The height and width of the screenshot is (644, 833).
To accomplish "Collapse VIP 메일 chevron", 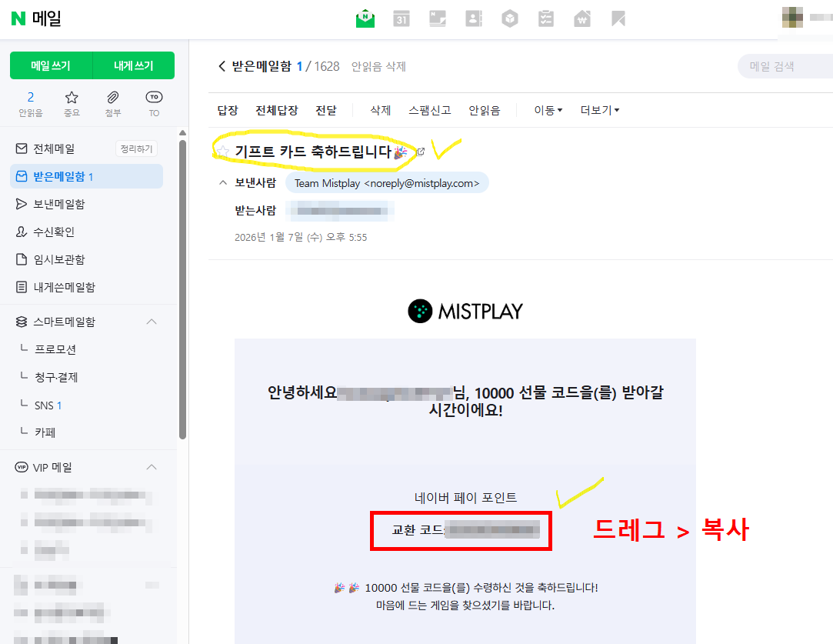I will click(x=152, y=467).
